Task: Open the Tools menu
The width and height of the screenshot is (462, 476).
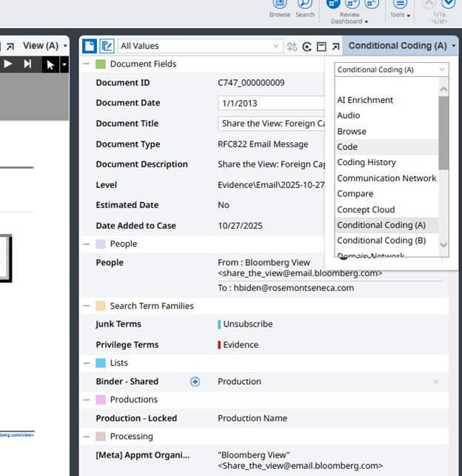Action: 400,9
